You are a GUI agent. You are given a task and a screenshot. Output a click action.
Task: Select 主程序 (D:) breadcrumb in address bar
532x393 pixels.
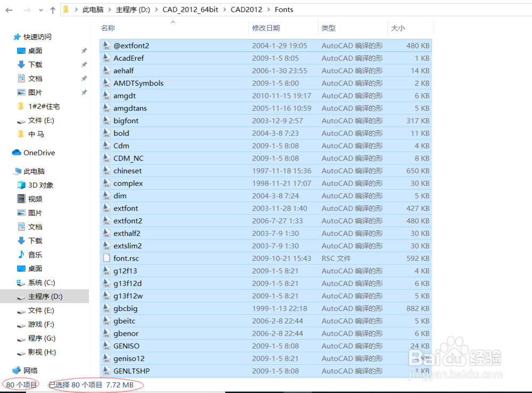click(132, 10)
